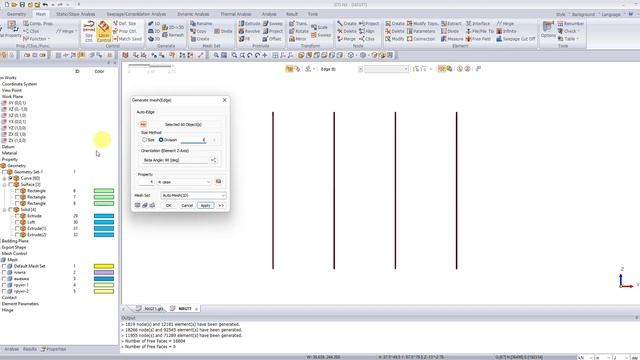Click OK in Generate mesh dialog
Image resolution: width=640 pixels, height=360 pixels.
[169, 205]
